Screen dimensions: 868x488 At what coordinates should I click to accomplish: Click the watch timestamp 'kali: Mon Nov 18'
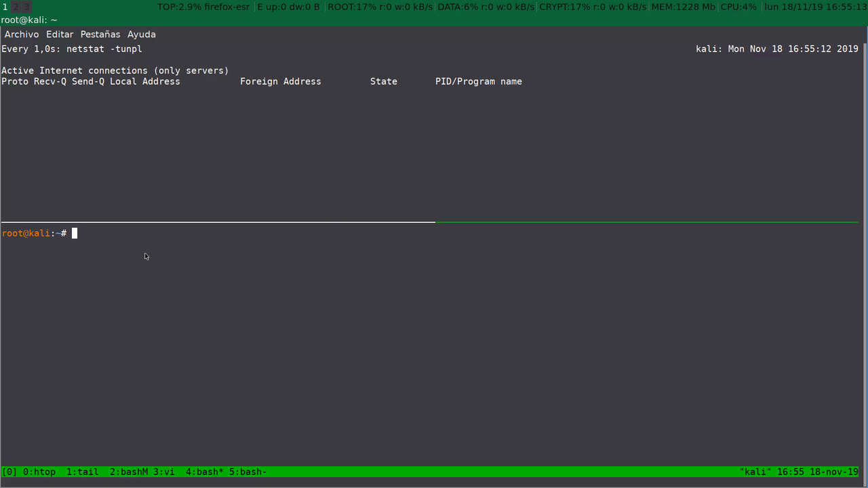(x=777, y=49)
